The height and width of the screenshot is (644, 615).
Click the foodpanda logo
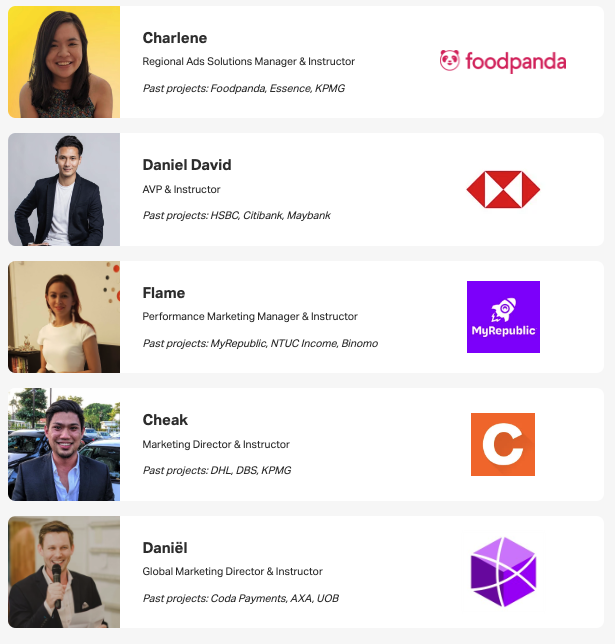[503, 62]
